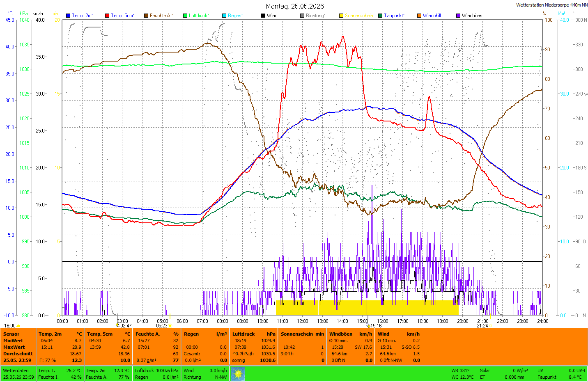
Task: Click the marker icon beside 15:16
Action: [369, 326]
